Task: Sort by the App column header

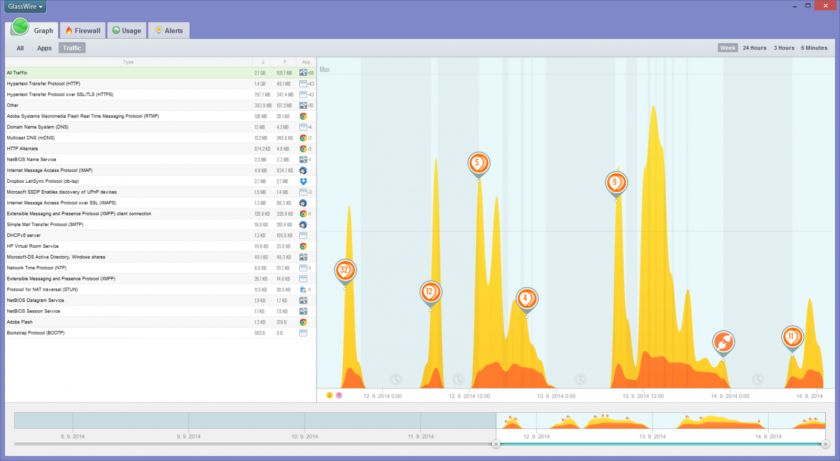Action: click(306, 62)
